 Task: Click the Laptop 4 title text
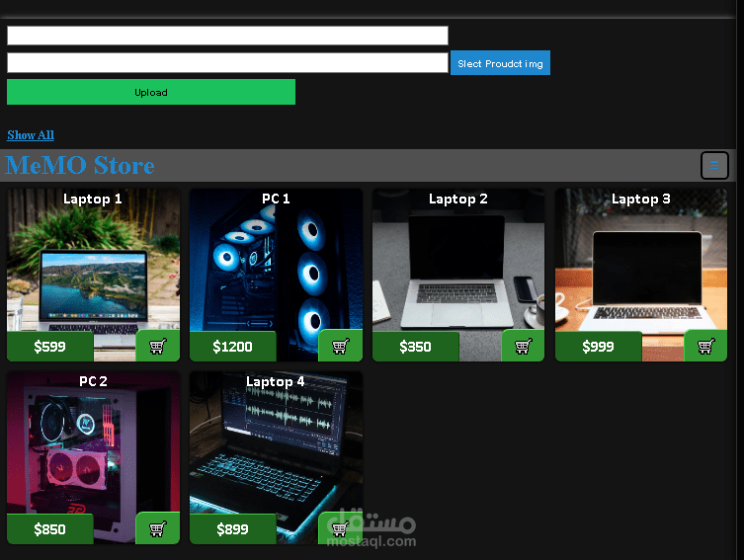point(276,381)
